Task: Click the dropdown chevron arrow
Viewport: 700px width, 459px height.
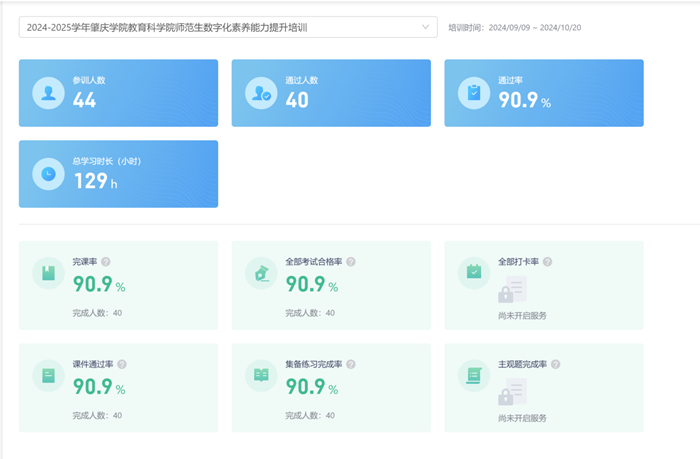Action: tap(427, 27)
